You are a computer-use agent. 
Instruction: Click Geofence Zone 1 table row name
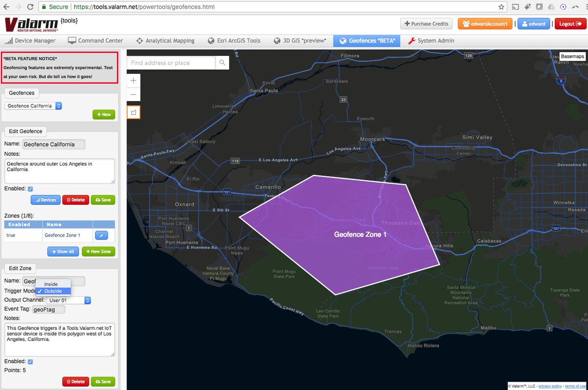click(x=62, y=236)
